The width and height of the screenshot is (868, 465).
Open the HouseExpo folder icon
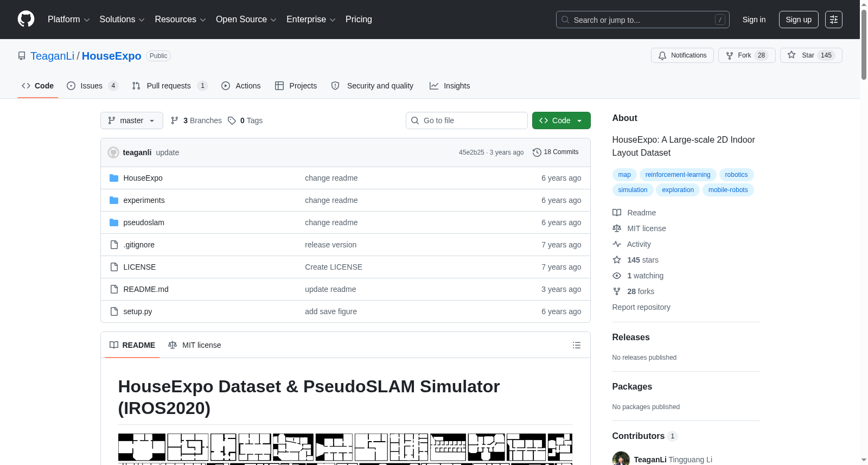pos(114,178)
